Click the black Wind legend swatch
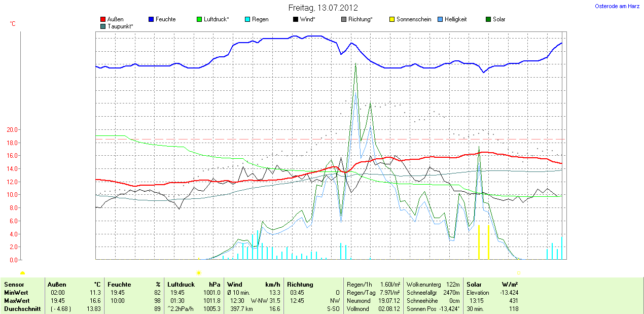The image size is (644, 314). coord(296,19)
